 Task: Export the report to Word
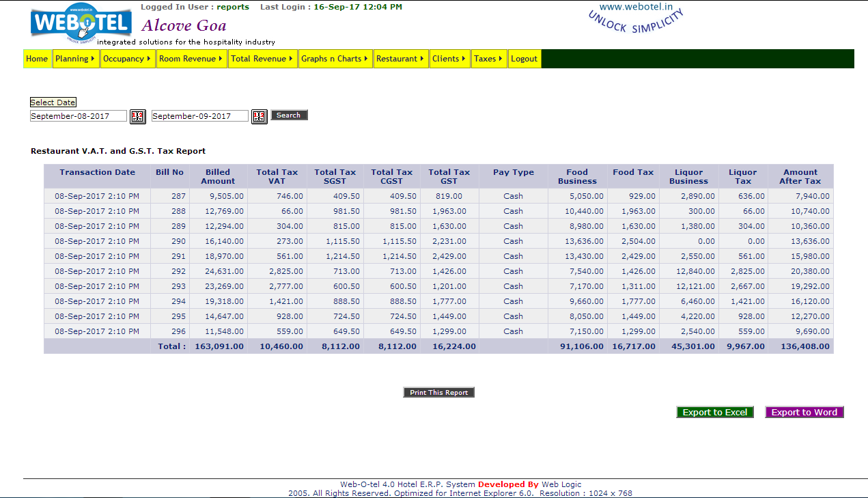pos(804,412)
